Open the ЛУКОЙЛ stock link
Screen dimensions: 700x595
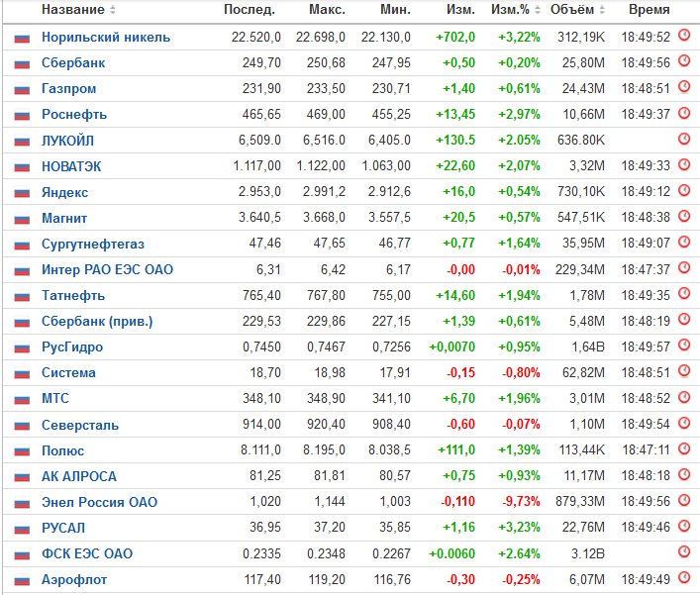click(68, 141)
